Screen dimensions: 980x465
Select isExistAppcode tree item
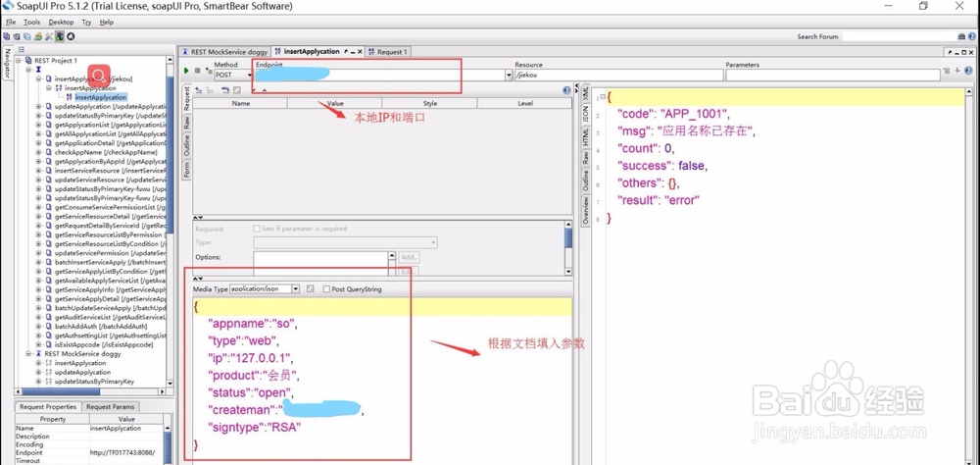click(x=104, y=345)
